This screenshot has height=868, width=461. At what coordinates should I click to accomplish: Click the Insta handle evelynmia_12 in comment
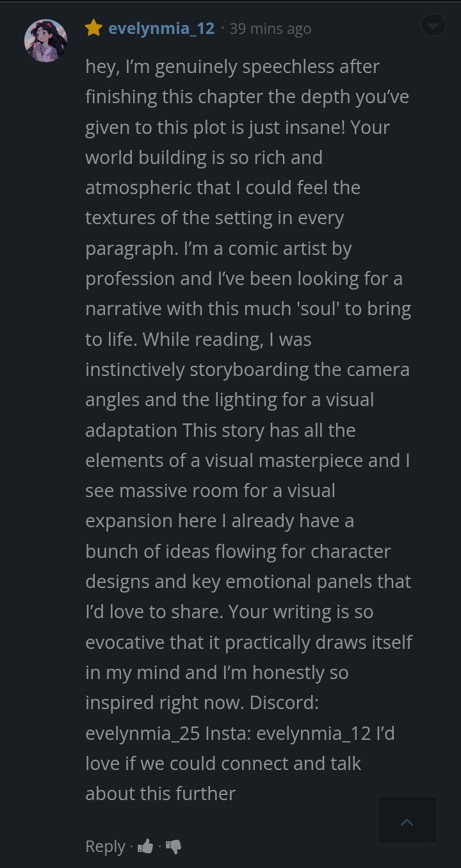pyautogui.click(x=313, y=733)
